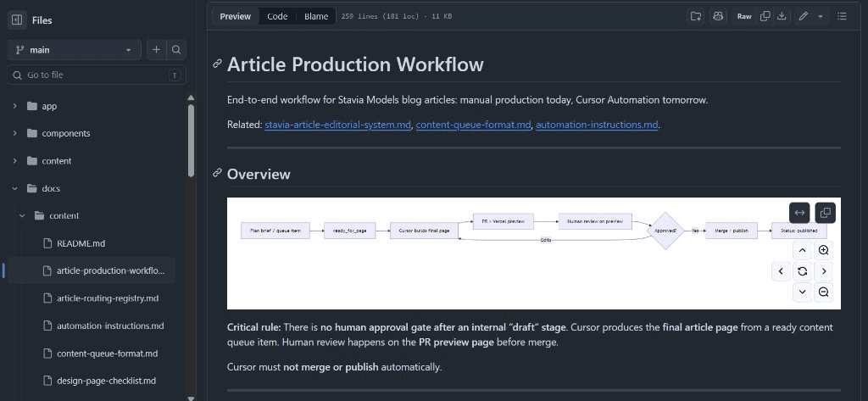Open Copilot icon in file header
Viewport: 868px width, 401px height.
pyautogui.click(x=718, y=17)
